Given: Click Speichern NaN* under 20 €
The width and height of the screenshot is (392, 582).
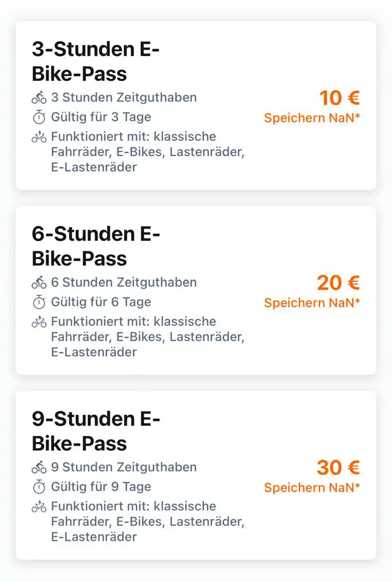Looking at the screenshot, I should point(312,303).
